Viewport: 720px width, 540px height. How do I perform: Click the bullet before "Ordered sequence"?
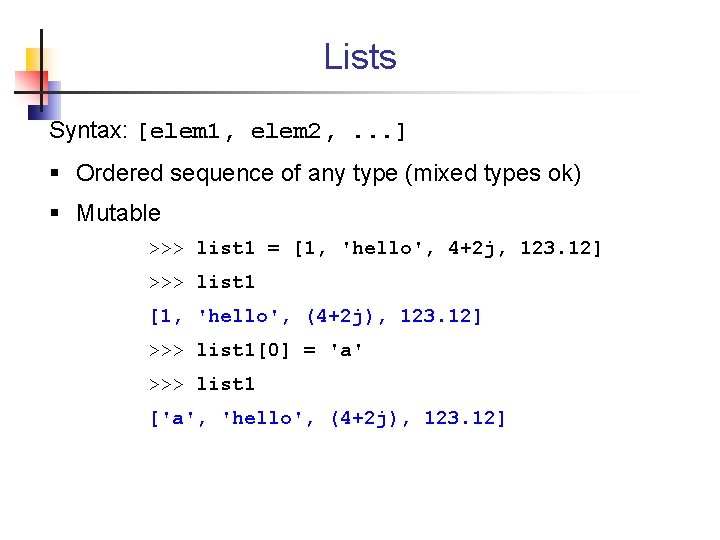55,173
